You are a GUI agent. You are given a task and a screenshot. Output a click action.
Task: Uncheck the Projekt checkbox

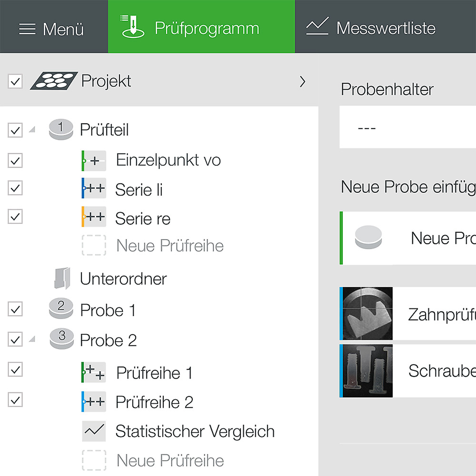point(15,81)
